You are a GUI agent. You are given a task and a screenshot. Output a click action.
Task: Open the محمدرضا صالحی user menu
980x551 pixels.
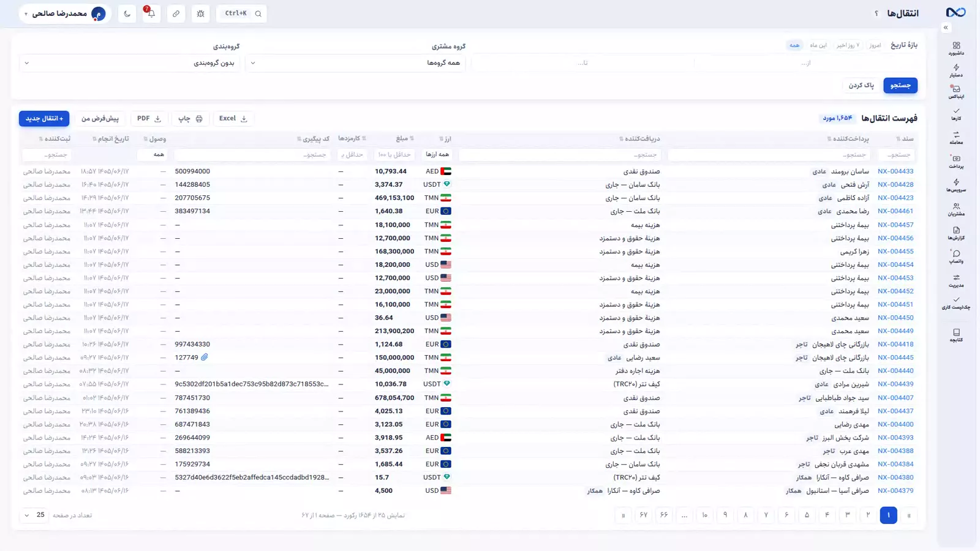64,13
